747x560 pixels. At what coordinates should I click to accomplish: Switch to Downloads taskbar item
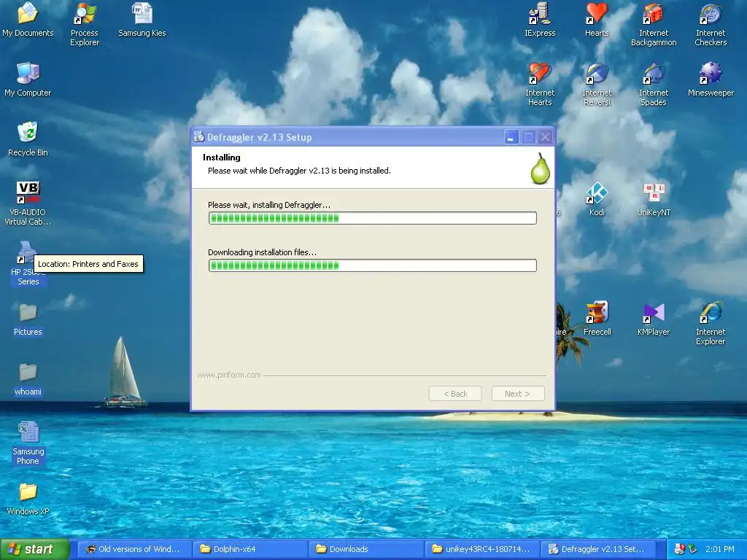click(x=366, y=549)
